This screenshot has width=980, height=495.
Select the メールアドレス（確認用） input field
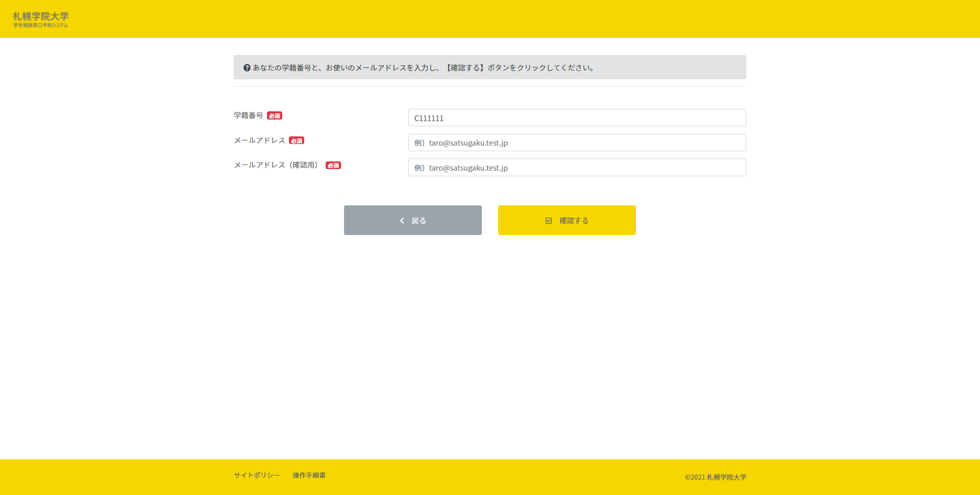(x=577, y=168)
